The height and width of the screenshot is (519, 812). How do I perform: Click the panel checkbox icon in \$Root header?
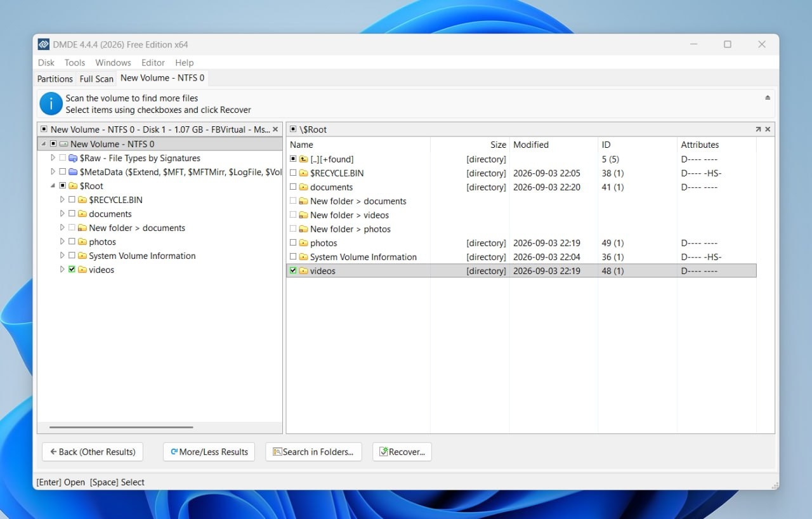tap(293, 129)
